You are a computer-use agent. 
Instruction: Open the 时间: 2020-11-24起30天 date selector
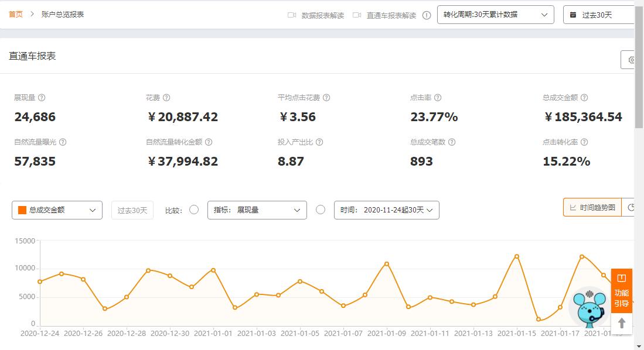pos(385,210)
